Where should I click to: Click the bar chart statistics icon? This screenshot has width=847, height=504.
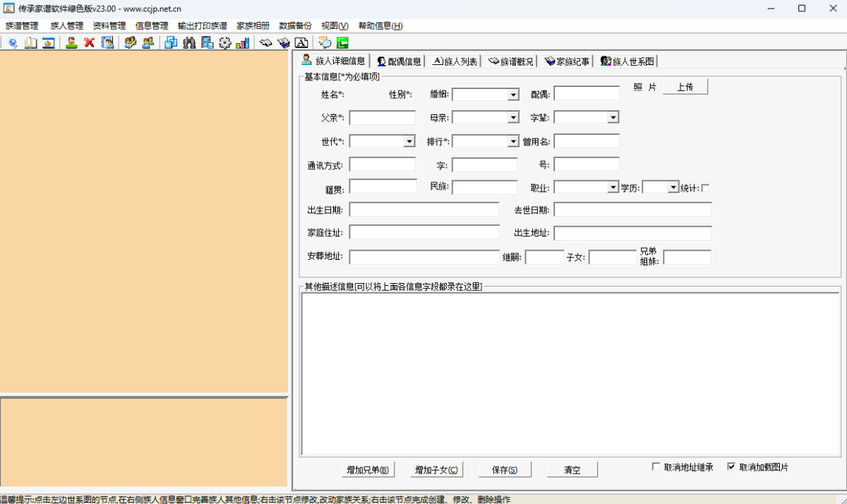242,43
